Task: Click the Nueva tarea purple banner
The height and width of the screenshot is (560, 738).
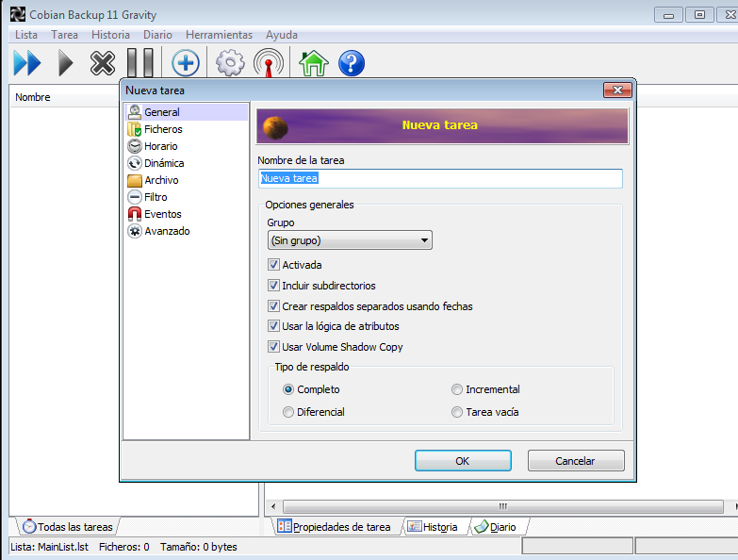Action: click(x=442, y=125)
